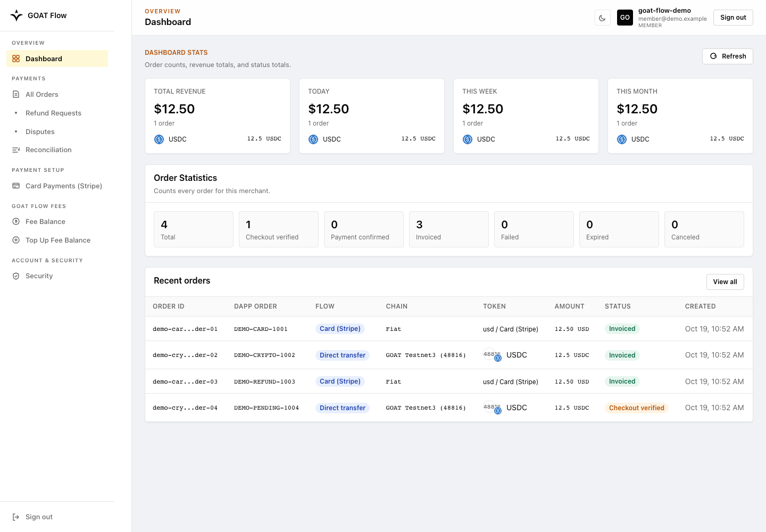Screen dimensions: 766x532
Task: Open All Orders in the sidebar
Action: point(57,94)
